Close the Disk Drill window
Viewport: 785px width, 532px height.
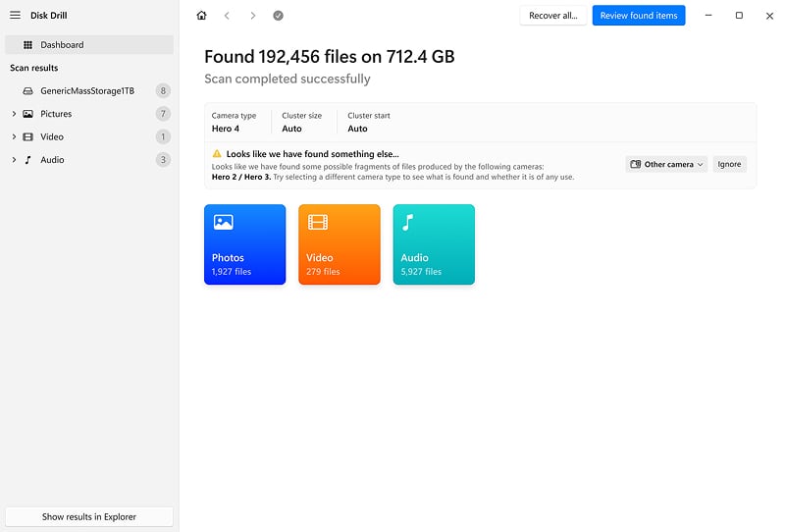(769, 16)
